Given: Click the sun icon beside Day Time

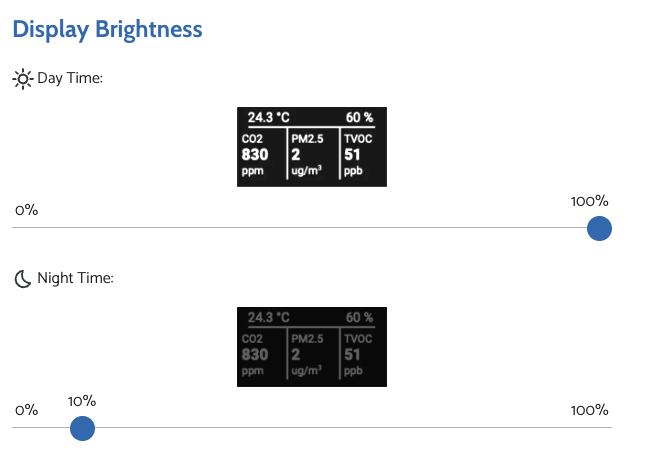Looking at the screenshot, I should point(22,78).
